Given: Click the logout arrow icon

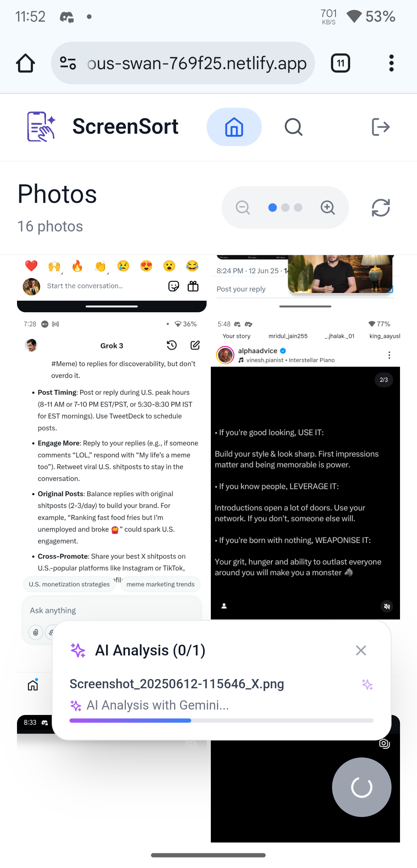Looking at the screenshot, I should pos(381,127).
